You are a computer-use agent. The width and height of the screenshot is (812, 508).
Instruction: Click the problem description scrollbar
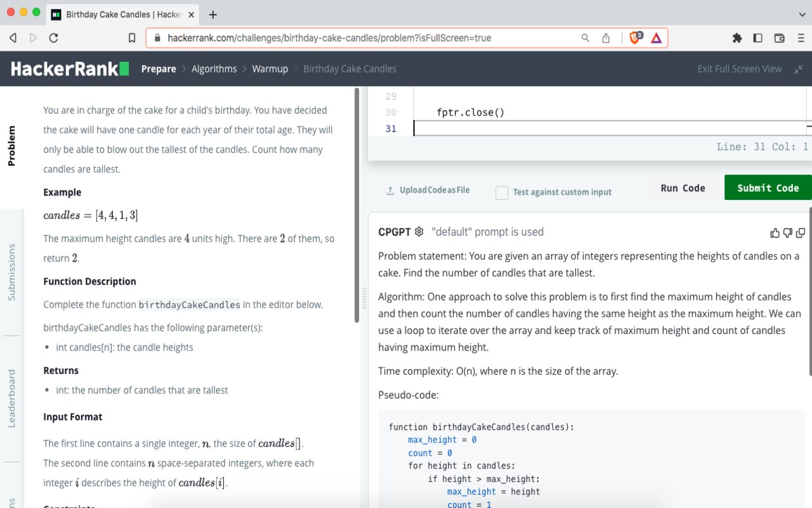coord(357,205)
